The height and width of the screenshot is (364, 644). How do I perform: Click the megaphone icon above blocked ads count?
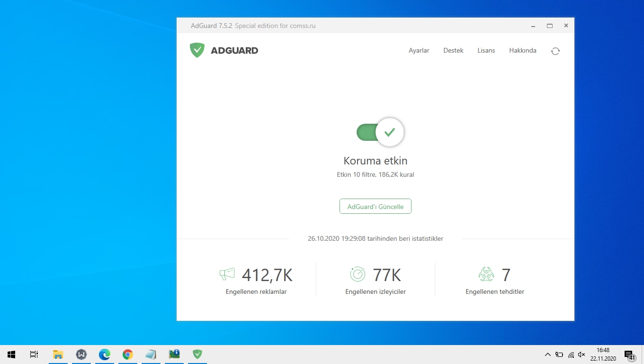226,274
